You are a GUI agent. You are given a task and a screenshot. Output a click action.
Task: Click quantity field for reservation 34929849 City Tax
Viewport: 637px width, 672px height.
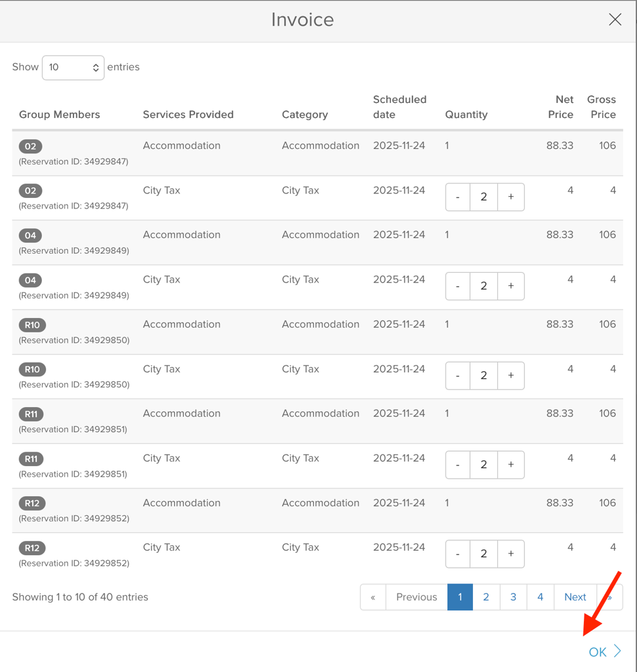pos(484,287)
